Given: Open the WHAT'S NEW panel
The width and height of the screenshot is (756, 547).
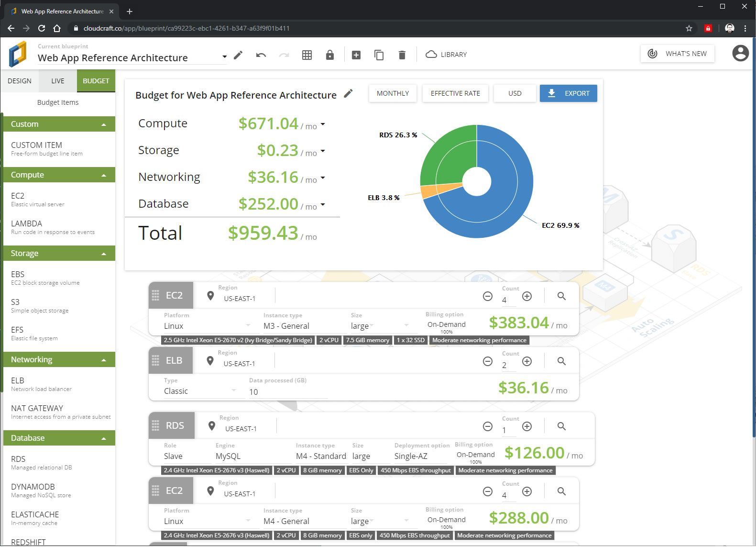Looking at the screenshot, I should (677, 54).
